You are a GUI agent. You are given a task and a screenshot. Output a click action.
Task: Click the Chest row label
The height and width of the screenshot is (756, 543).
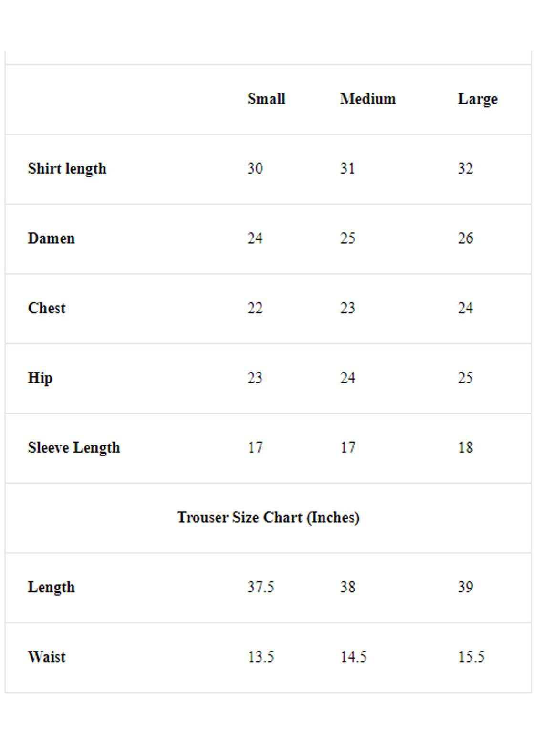(x=47, y=308)
